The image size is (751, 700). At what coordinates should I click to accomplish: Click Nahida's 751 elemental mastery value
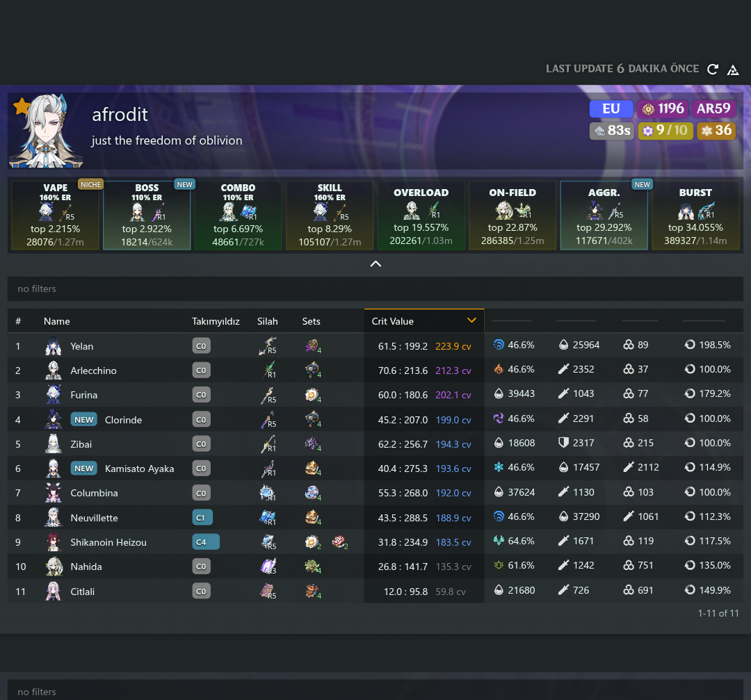pos(645,565)
